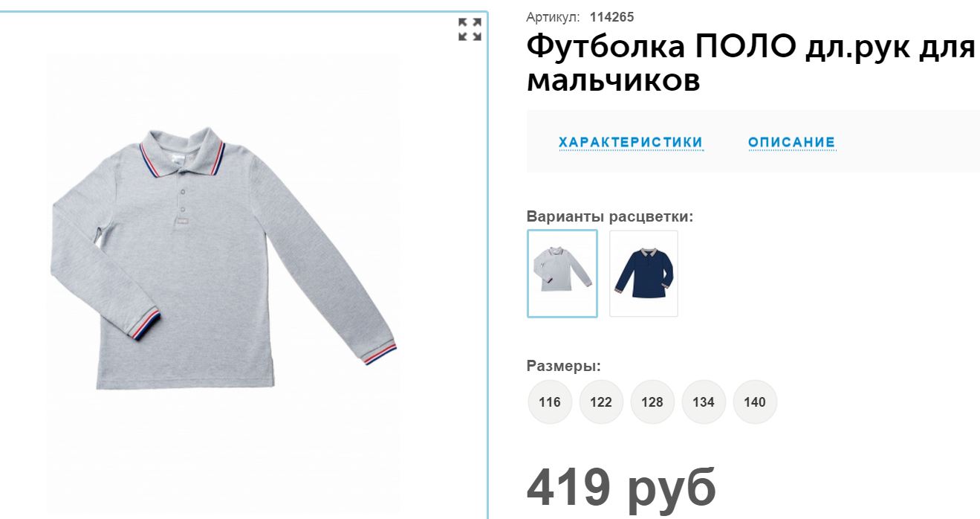This screenshot has height=519, width=980.
Task: Click the 419 руб price
Action: [x=621, y=489]
